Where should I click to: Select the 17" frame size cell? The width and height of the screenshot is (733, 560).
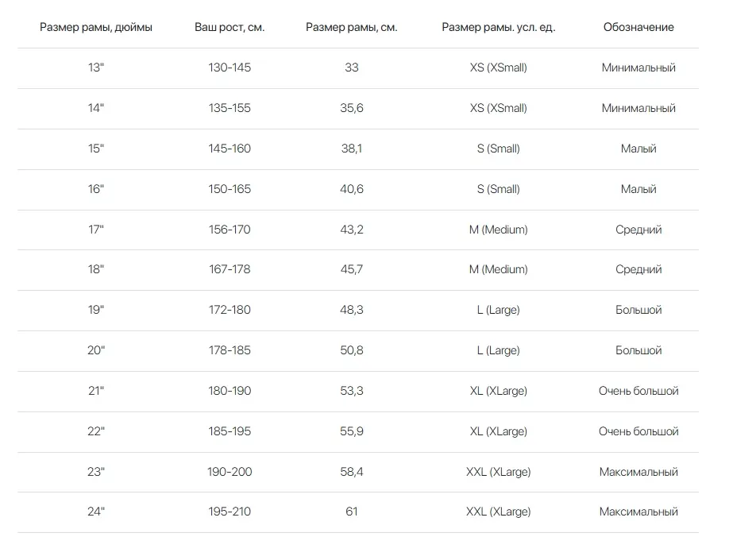(96, 230)
